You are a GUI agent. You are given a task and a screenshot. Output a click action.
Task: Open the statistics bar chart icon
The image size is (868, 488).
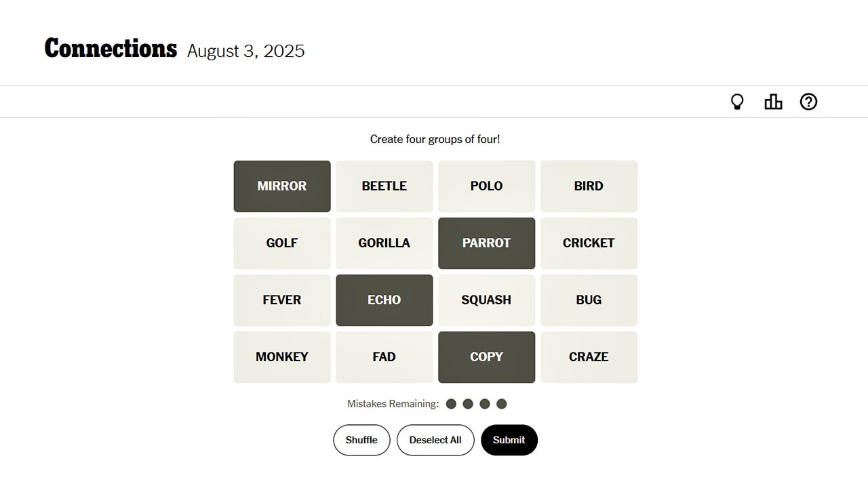[773, 102]
